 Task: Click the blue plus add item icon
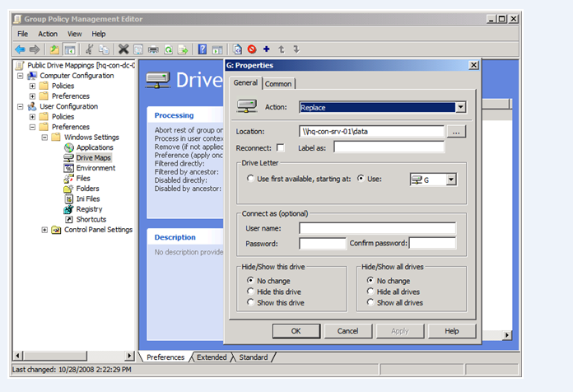pos(266,49)
